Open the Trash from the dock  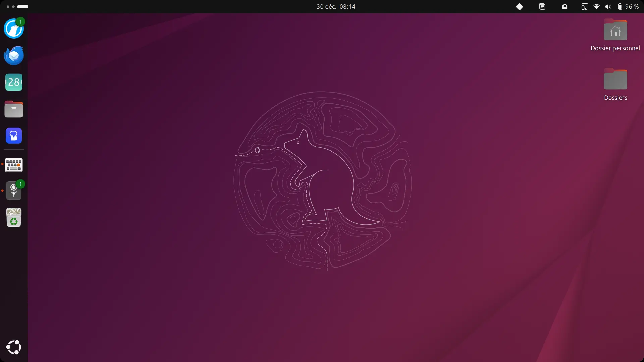point(13,218)
